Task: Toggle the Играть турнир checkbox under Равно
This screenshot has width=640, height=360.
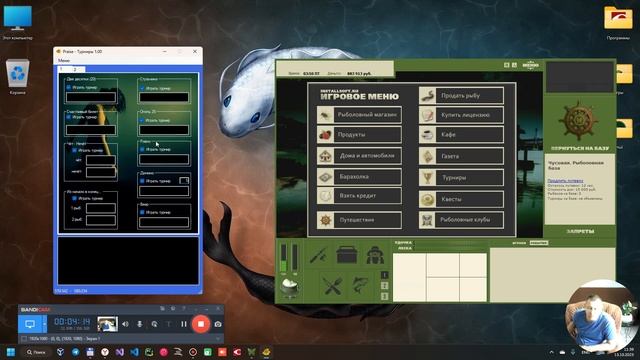Action: coord(142,149)
